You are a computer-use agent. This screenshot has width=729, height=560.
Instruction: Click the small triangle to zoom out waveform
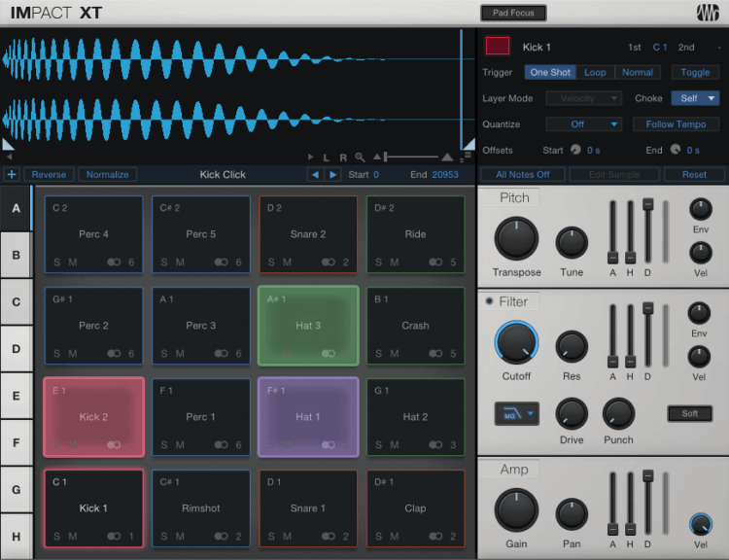[377, 157]
